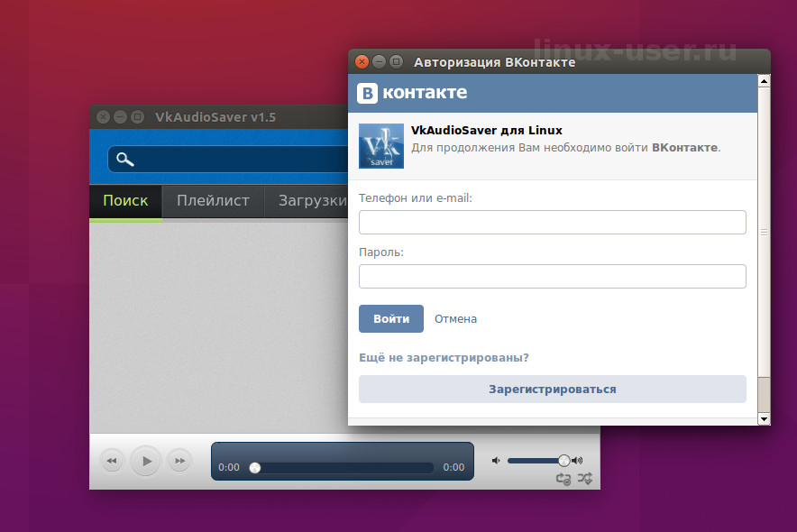This screenshot has height=532, width=797.
Task: Focus the Пароль field
Action: [553, 277]
